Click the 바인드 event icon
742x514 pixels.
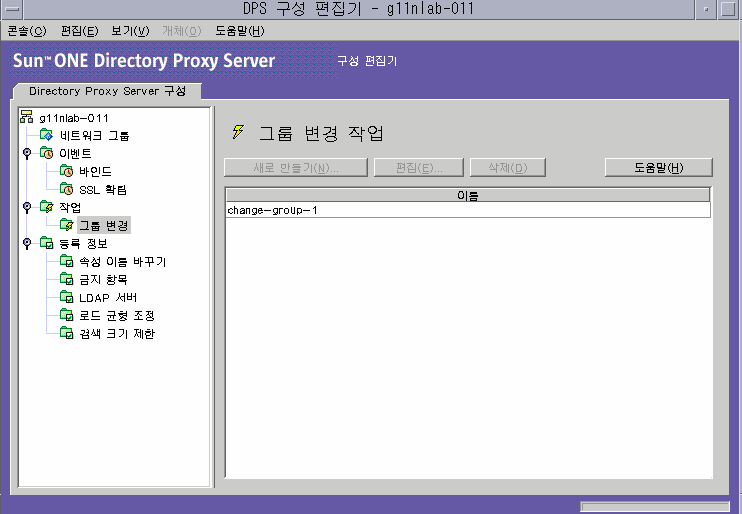tap(67, 171)
